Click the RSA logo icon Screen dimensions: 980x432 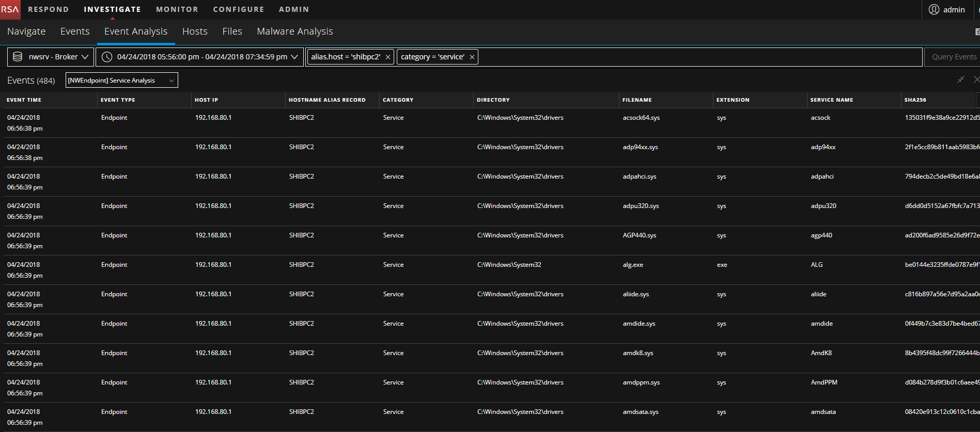click(x=10, y=9)
